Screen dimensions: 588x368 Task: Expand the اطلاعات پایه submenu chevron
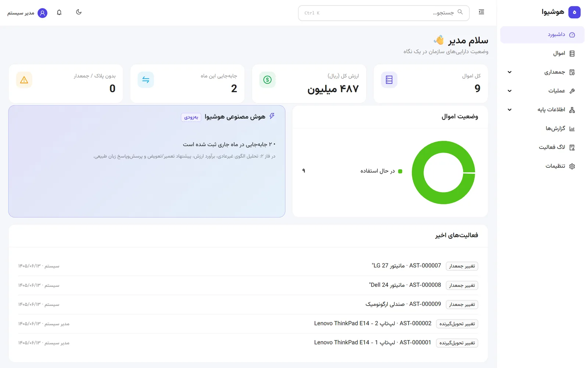[510, 110]
